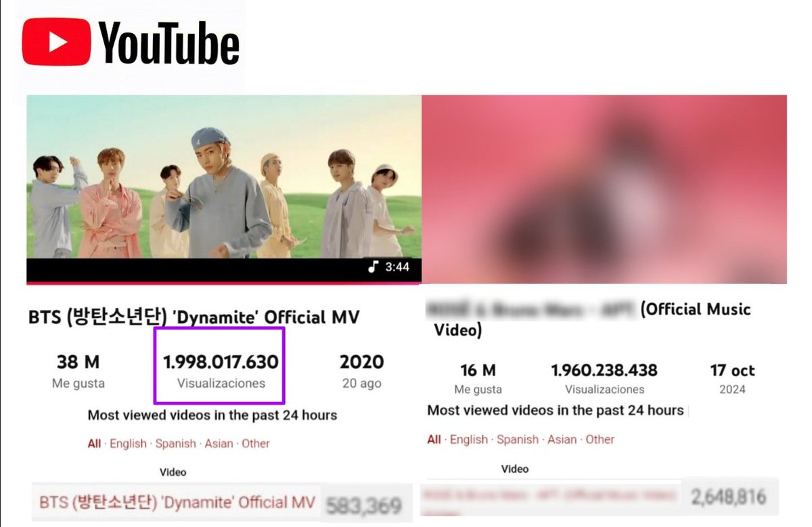Select the left Spanish filter
Viewport: 812px width, 527px height.
point(175,444)
